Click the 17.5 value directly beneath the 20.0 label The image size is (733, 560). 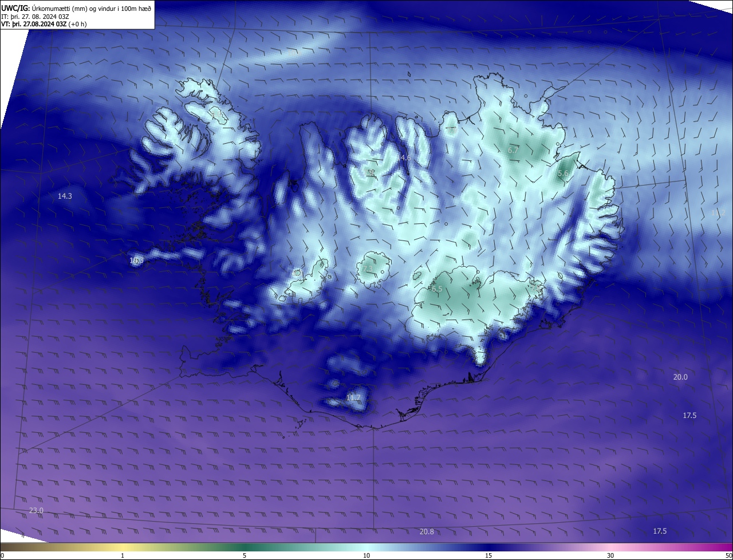pyautogui.click(x=689, y=416)
